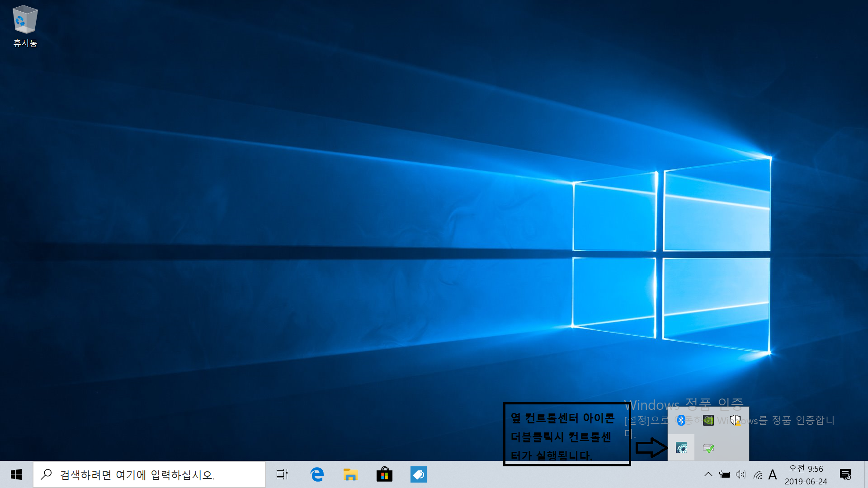Viewport: 868px width, 488px height.
Task: Toggle the IME language mode 'A' indicator
Action: [773, 474]
